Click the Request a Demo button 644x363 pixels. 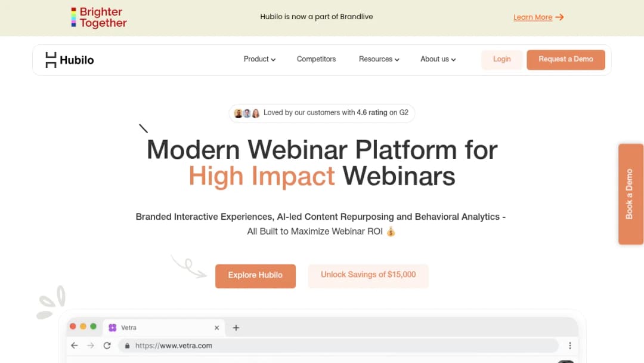566,60
